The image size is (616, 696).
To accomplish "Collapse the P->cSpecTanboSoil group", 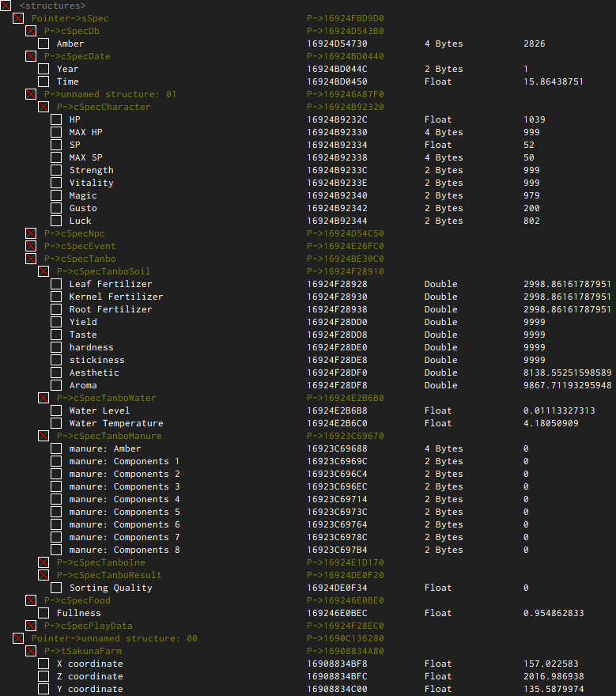I will tap(43, 271).
